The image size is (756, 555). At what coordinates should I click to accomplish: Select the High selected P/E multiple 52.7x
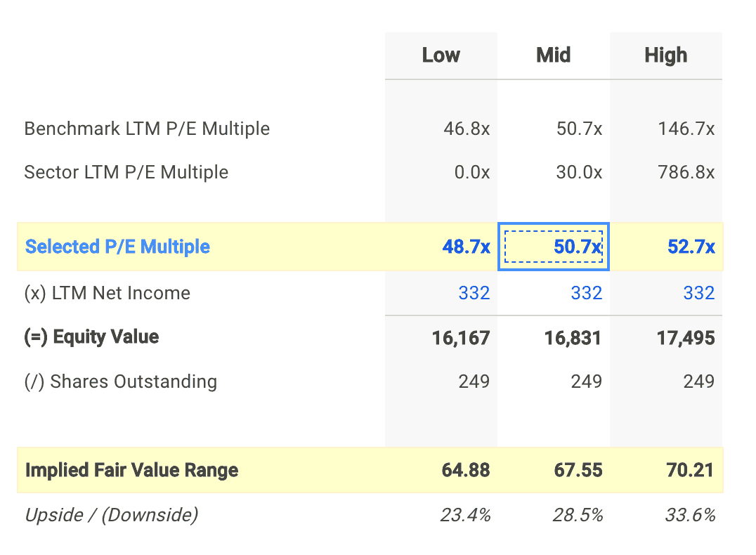pyautogui.click(x=691, y=247)
